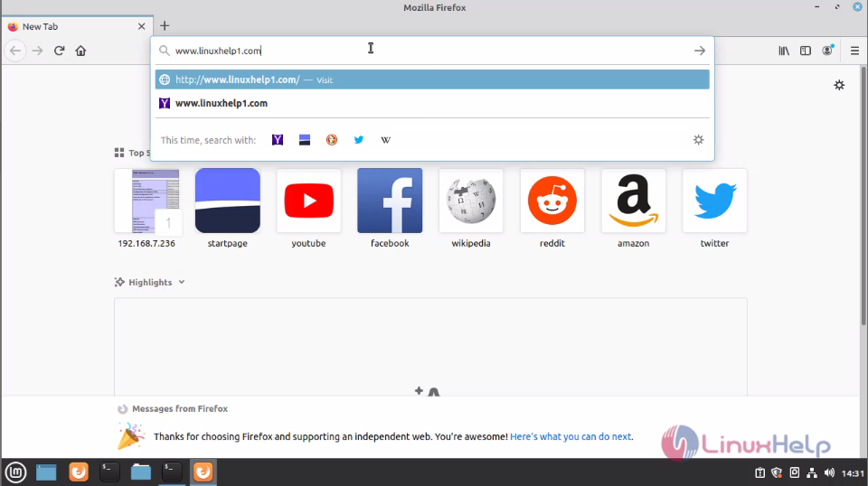Viewport: 868px width, 486px height.
Task: Open the startpage top site tile
Action: [228, 209]
